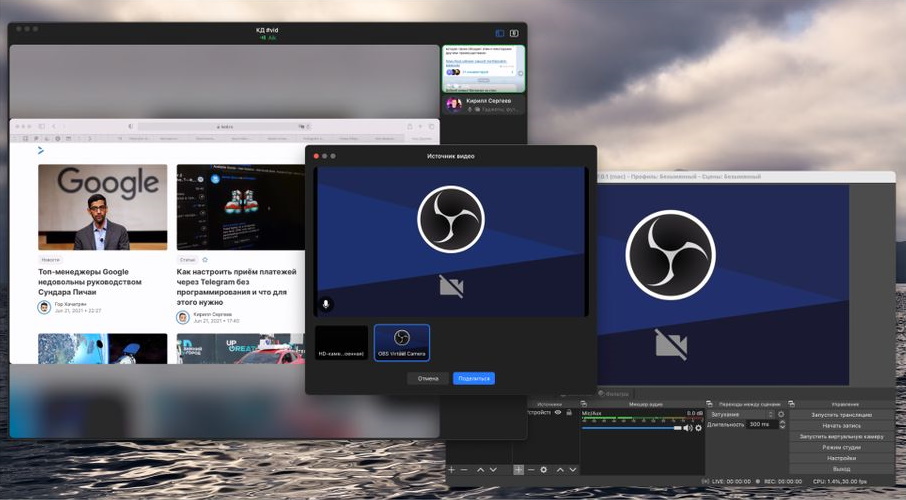906x500 pixels.
Task: Select the shared screen thumbnail in call sidebar
Action: coord(484,69)
